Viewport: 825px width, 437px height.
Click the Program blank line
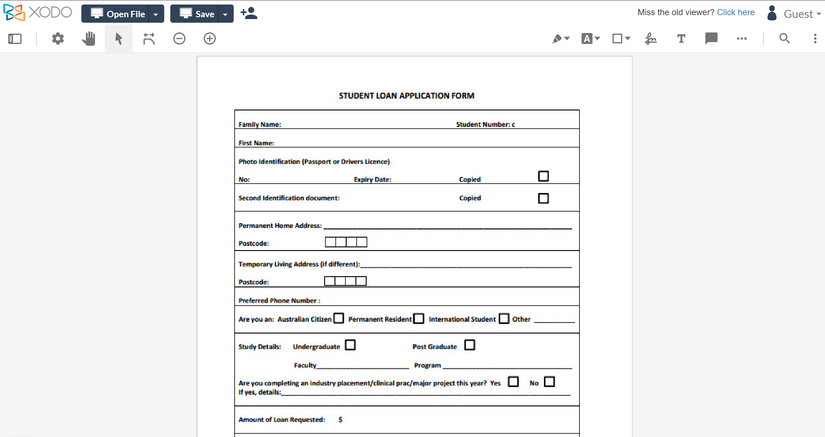click(x=507, y=366)
